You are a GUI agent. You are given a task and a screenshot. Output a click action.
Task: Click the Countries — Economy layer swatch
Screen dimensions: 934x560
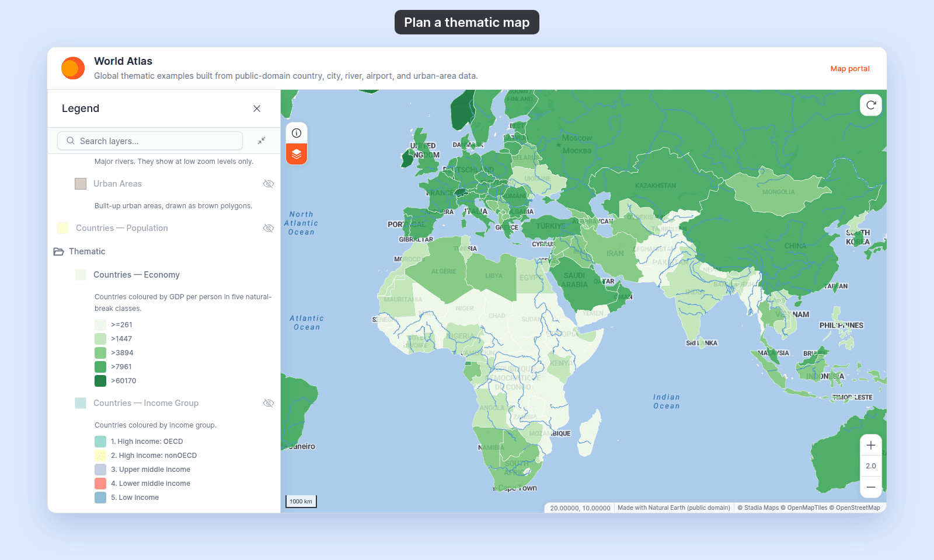point(81,275)
